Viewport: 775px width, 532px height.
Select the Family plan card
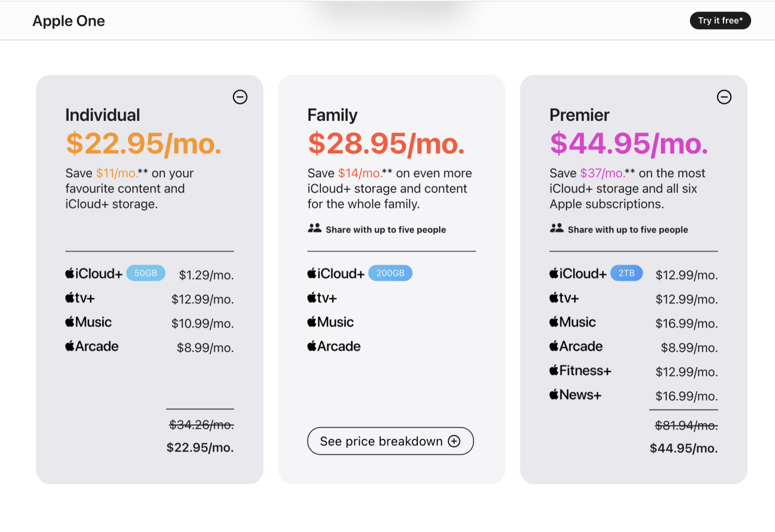click(392, 279)
